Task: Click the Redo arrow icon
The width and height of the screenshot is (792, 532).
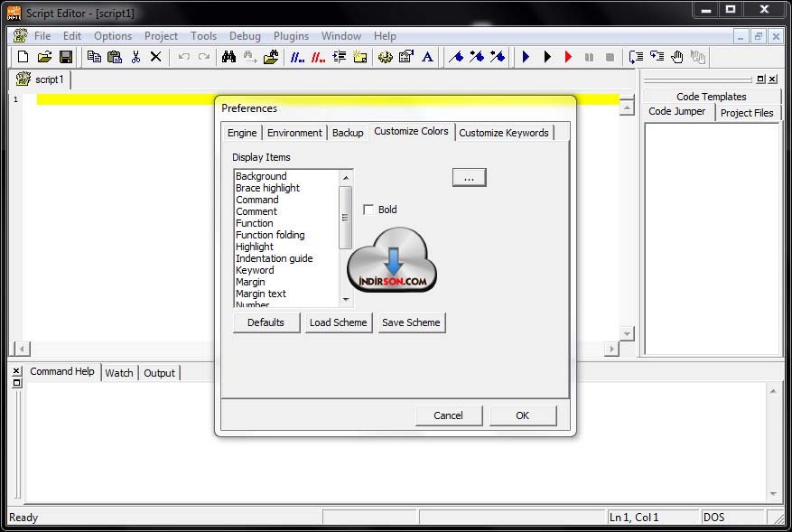Action: 204,57
